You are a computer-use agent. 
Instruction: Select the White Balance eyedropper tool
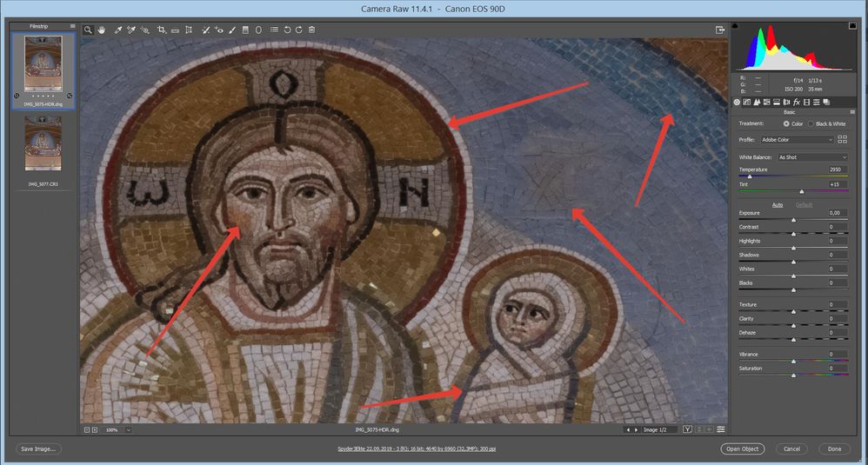click(118, 30)
